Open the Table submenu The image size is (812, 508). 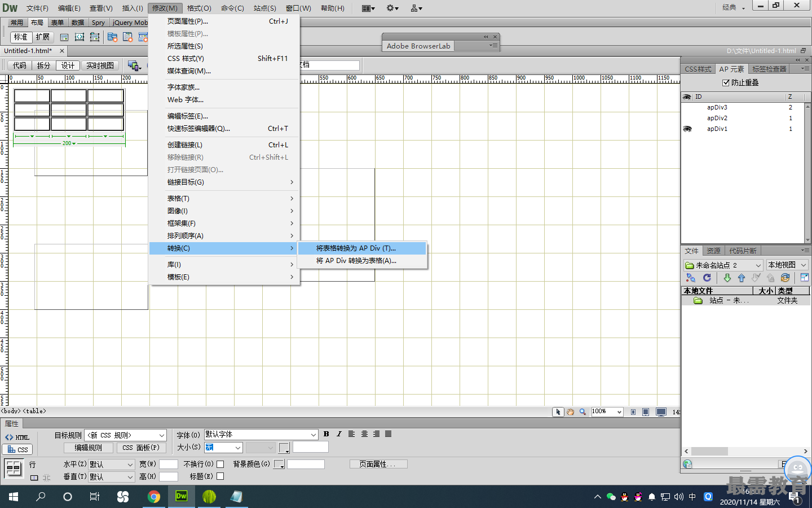pyautogui.click(x=224, y=199)
